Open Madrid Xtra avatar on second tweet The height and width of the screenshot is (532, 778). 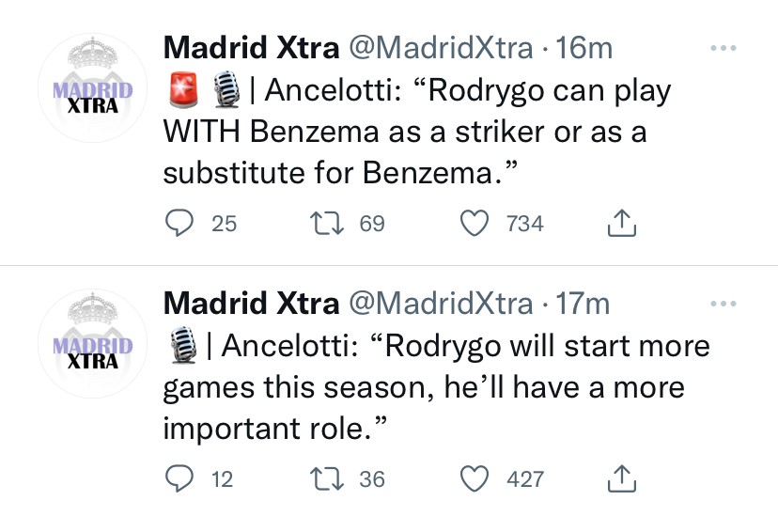(x=93, y=344)
